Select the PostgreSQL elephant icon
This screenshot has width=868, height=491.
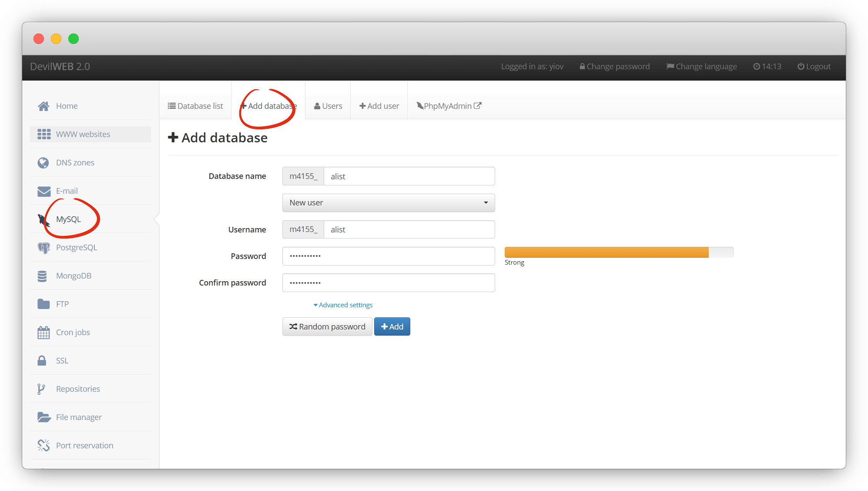point(44,248)
